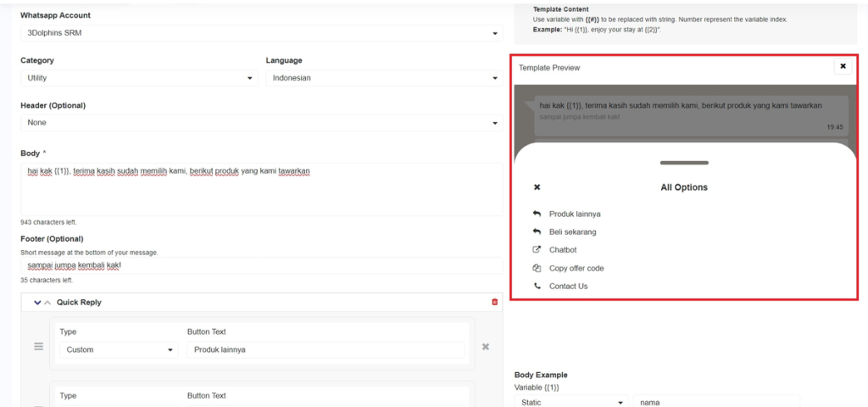Close the All Options sheet
The width and height of the screenshot is (868, 407).
click(537, 187)
